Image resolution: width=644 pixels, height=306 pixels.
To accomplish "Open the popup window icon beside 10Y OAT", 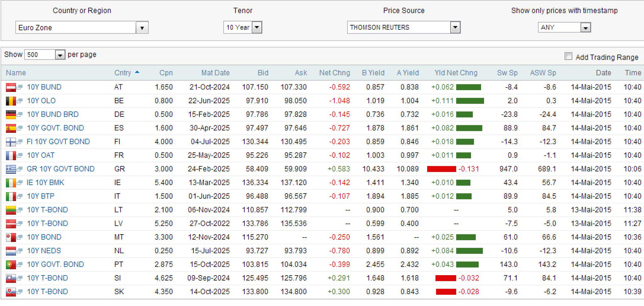I will click(x=20, y=156).
